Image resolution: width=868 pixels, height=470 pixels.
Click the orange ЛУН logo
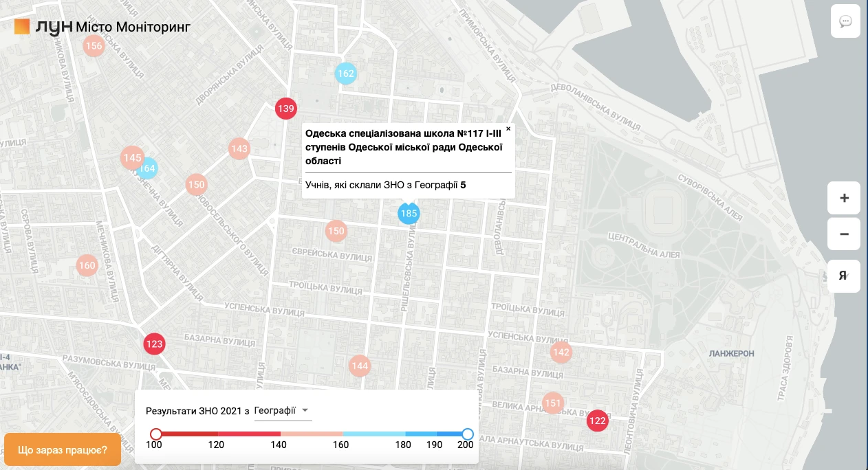22,27
